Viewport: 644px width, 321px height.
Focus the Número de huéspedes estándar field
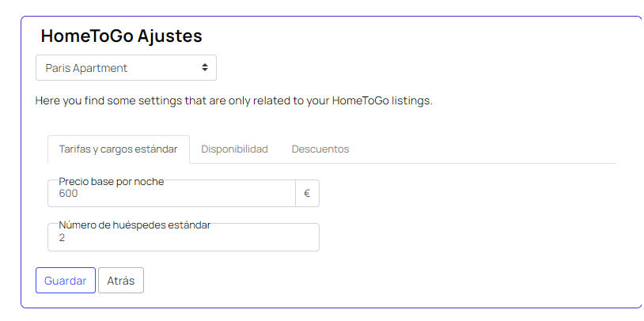[184, 237]
